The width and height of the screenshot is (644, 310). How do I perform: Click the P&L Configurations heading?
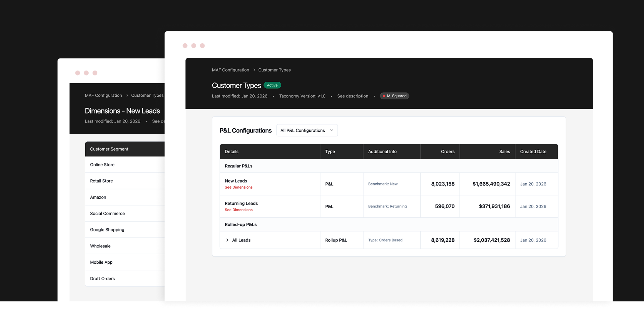pos(246,131)
